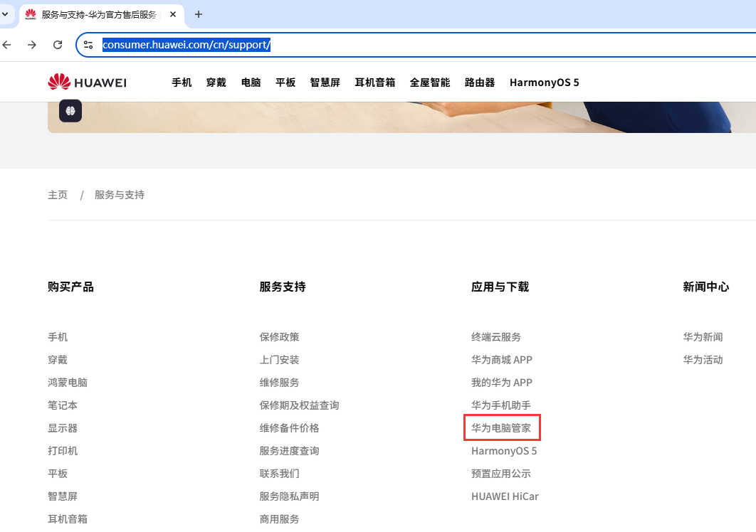Click the dark brain assistant icon
The height and width of the screenshot is (532, 756).
coord(70,111)
